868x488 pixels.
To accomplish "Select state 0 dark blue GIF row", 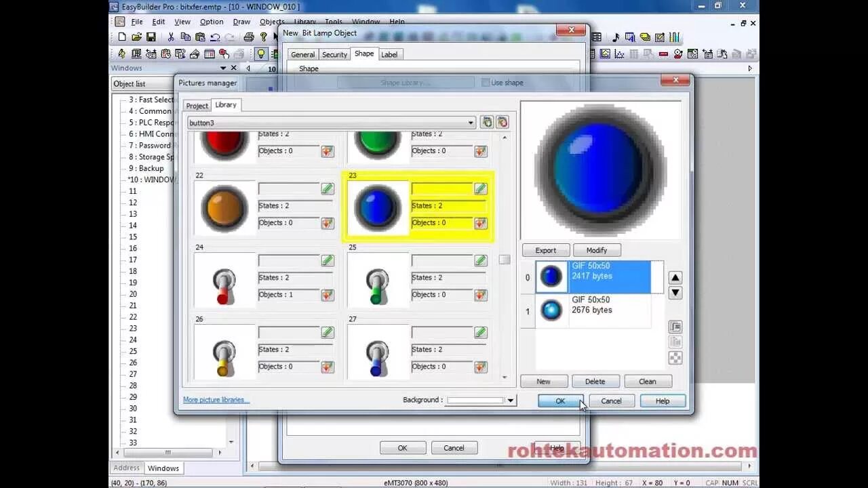I will tap(593, 277).
